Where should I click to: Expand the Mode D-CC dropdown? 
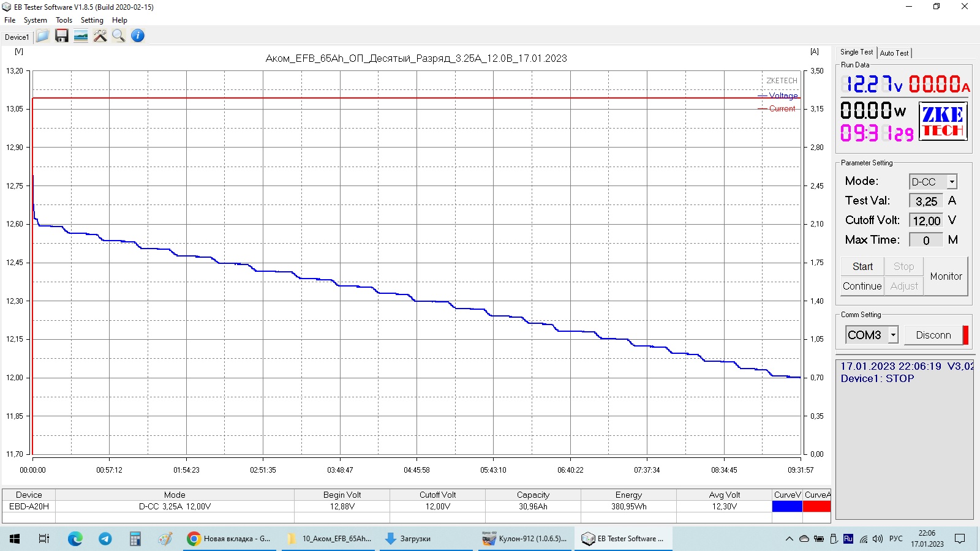coord(952,182)
